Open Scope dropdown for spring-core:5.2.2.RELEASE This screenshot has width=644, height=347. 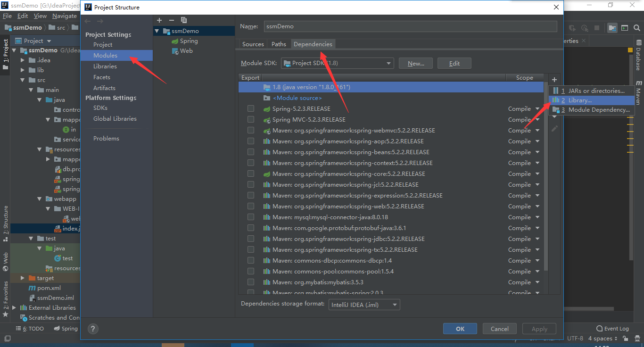tap(537, 174)
